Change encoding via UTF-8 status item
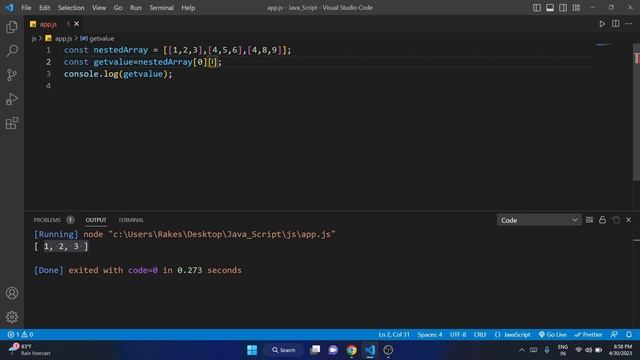This screenshot has width=640, height=360. click(458, 334)
